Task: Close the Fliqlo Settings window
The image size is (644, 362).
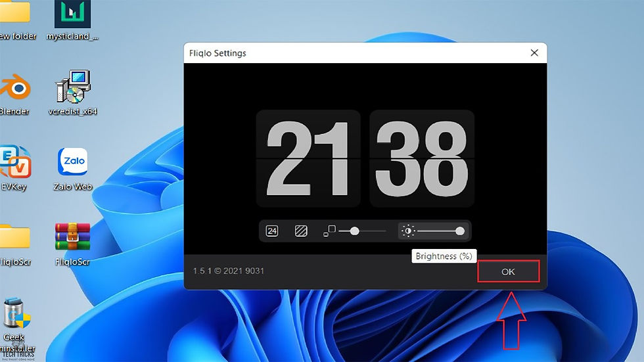Action: click(534, 53)
